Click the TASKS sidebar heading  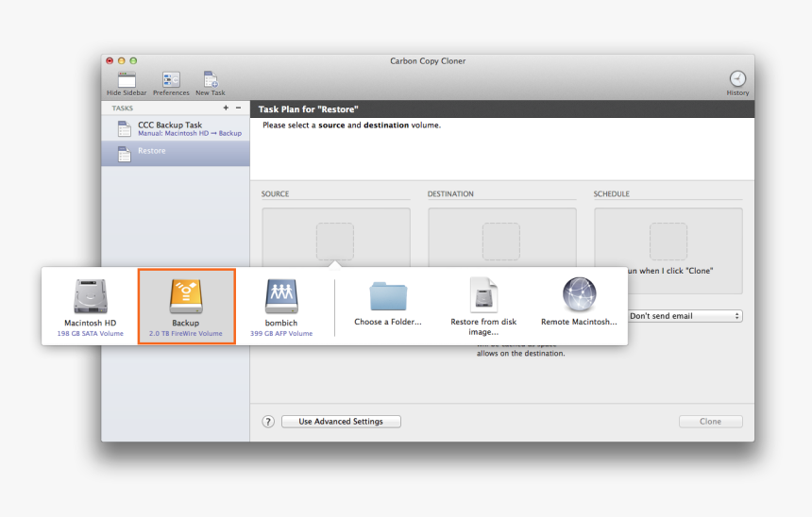click(122, 108)
